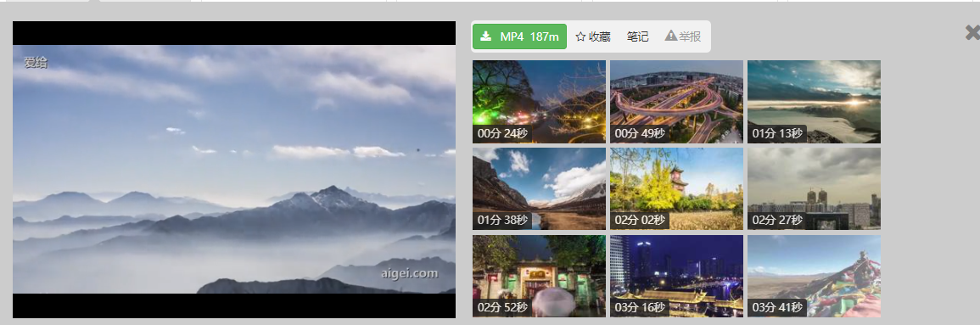The image size is (980, 325).
Task: Open the 03分 16秒 night city thumbnail
Action: click(x=676, y=277)
